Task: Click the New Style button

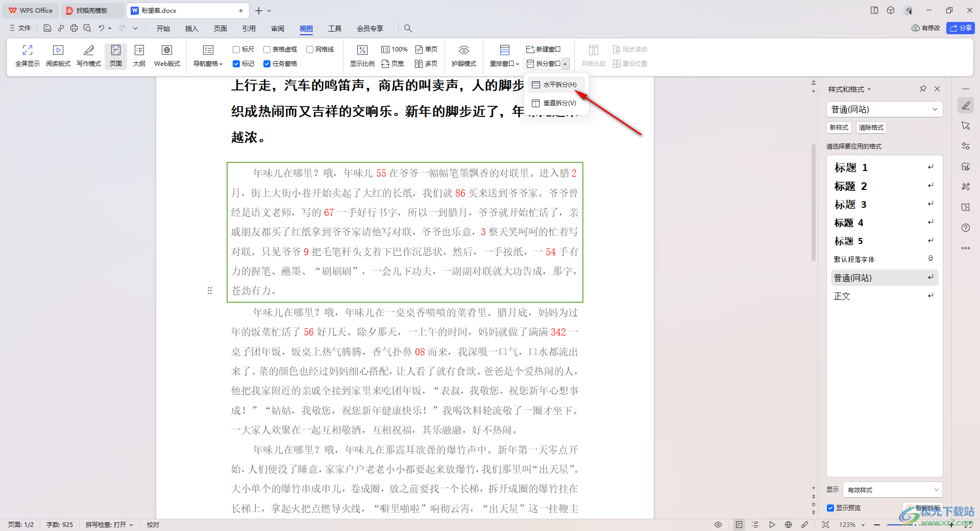Action: (x=839, y=128)
